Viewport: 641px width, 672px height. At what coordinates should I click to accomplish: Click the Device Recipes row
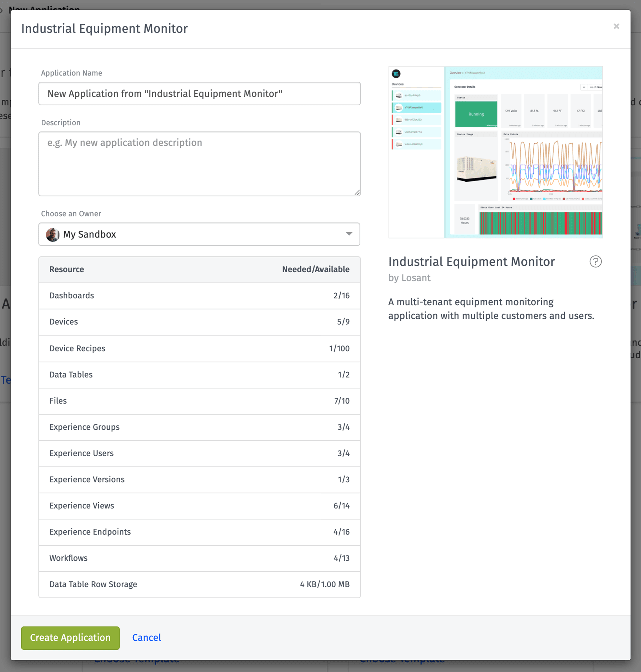point(199,348)
